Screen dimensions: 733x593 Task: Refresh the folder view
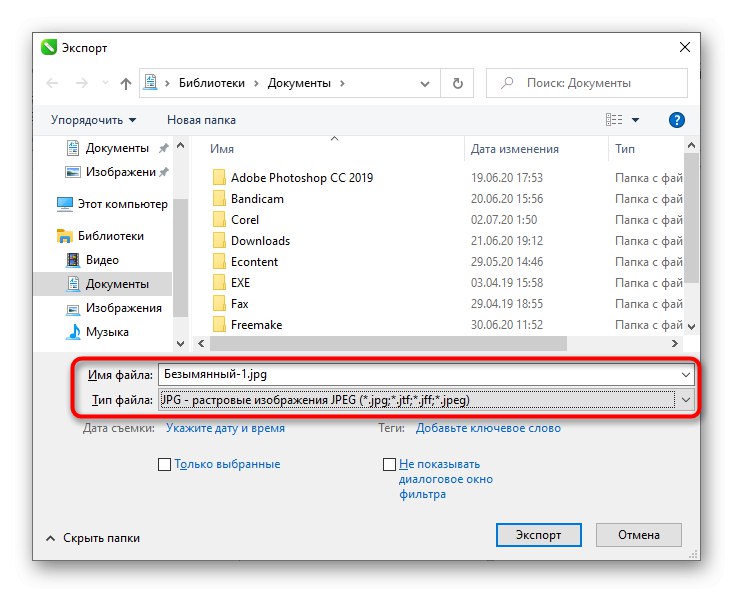(x=458, y=83)
